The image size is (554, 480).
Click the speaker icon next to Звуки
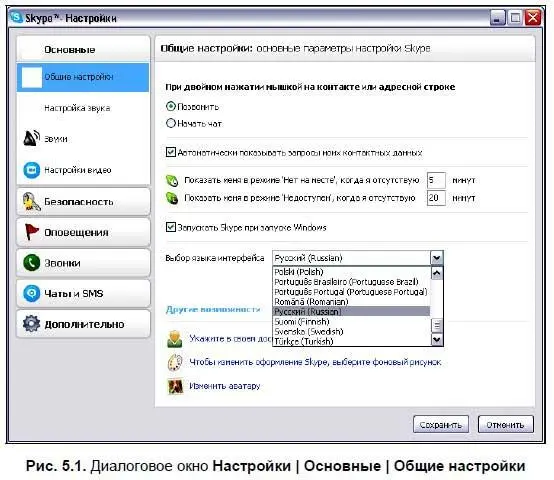tap(31, 138)
